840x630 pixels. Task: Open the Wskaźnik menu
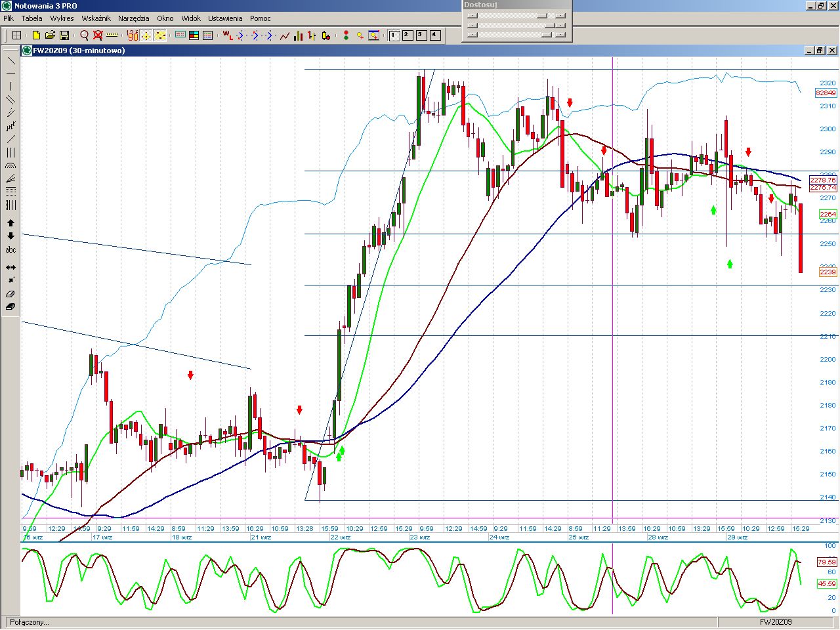click(x=96, y=18)
